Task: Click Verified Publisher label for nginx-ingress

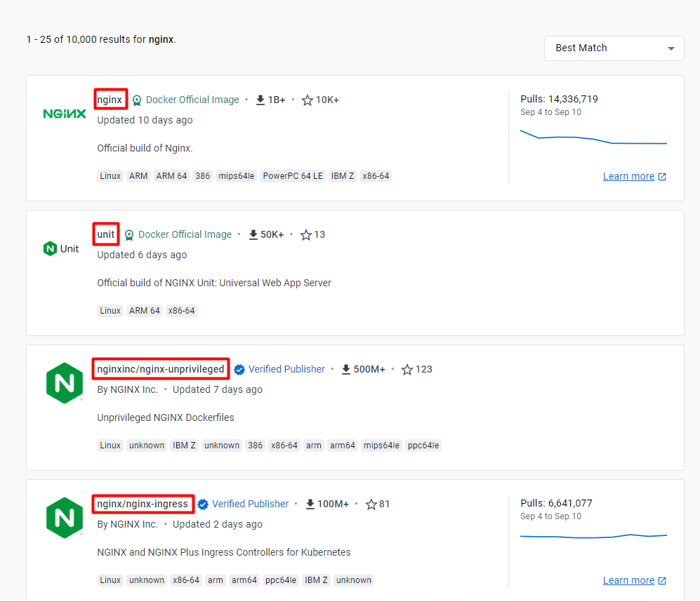Action: click(250, 504)
